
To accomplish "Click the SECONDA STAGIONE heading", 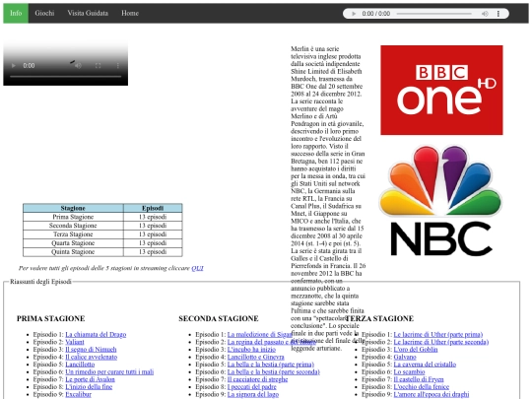I will [x=219, y=318].
